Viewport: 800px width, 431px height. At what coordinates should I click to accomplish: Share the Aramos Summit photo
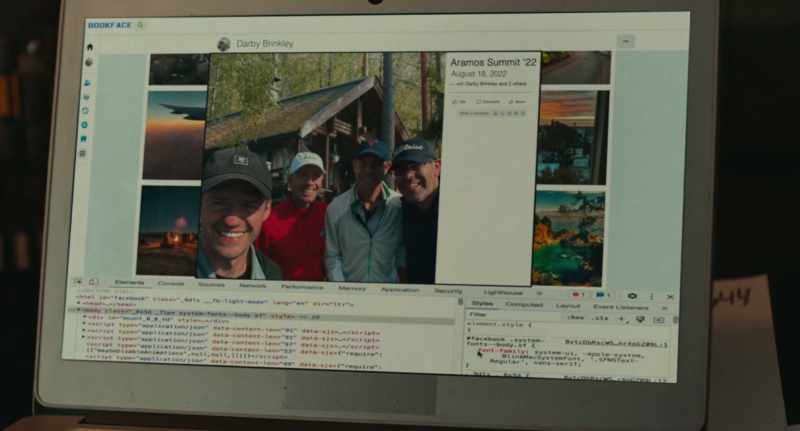pyautogui.click(x=517, y=102)
